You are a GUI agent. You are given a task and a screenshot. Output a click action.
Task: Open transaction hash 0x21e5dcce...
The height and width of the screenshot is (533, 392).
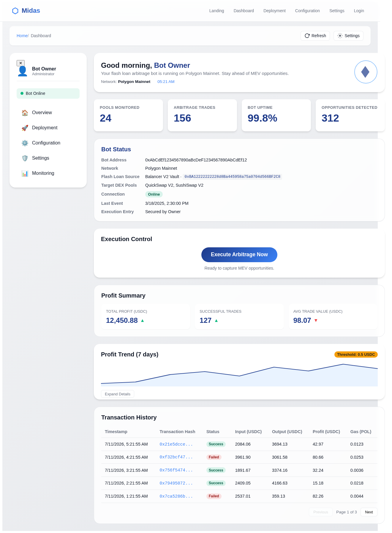pyautogui.click(x=176, y=444)
